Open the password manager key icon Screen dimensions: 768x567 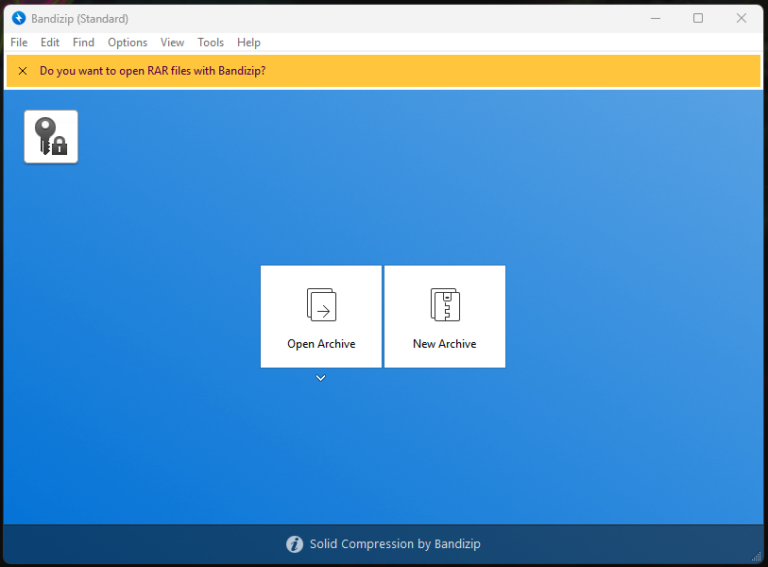(51, 137)
